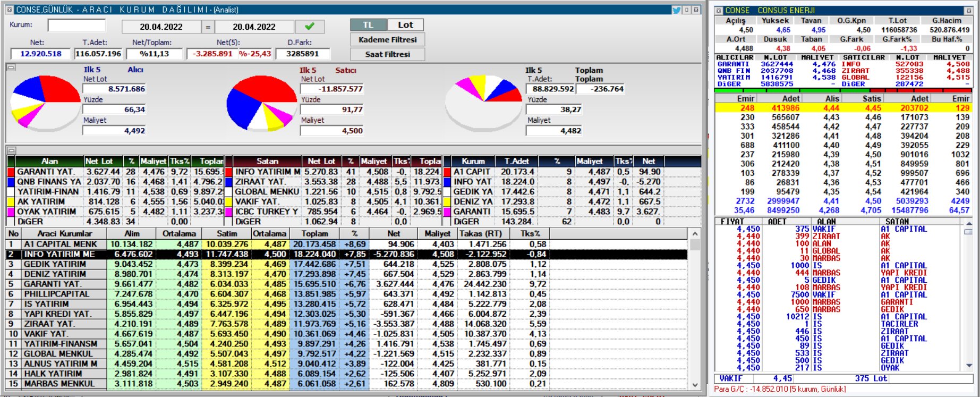
Task: Sort main table by Tks% column
Action: (530, 233)
